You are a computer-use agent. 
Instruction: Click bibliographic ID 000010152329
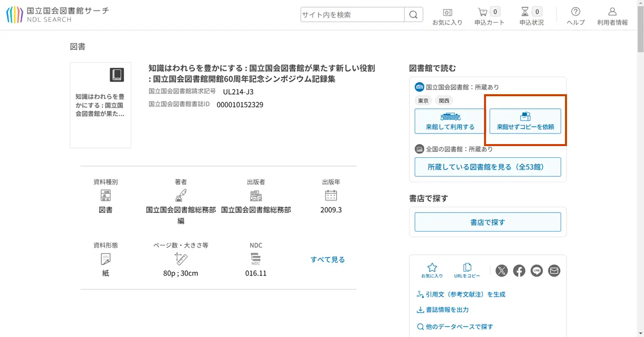(x=240, y=105)
